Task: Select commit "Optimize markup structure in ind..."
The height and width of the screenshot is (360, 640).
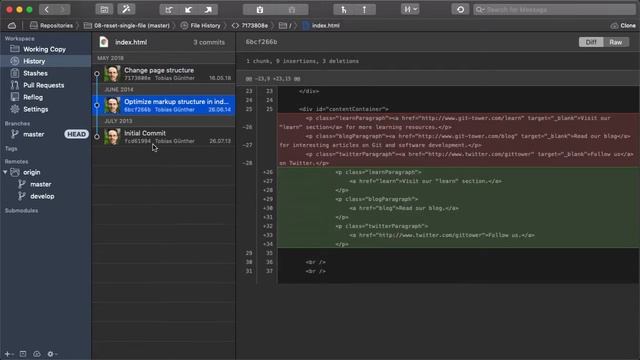Action: (x=164, y=105)
